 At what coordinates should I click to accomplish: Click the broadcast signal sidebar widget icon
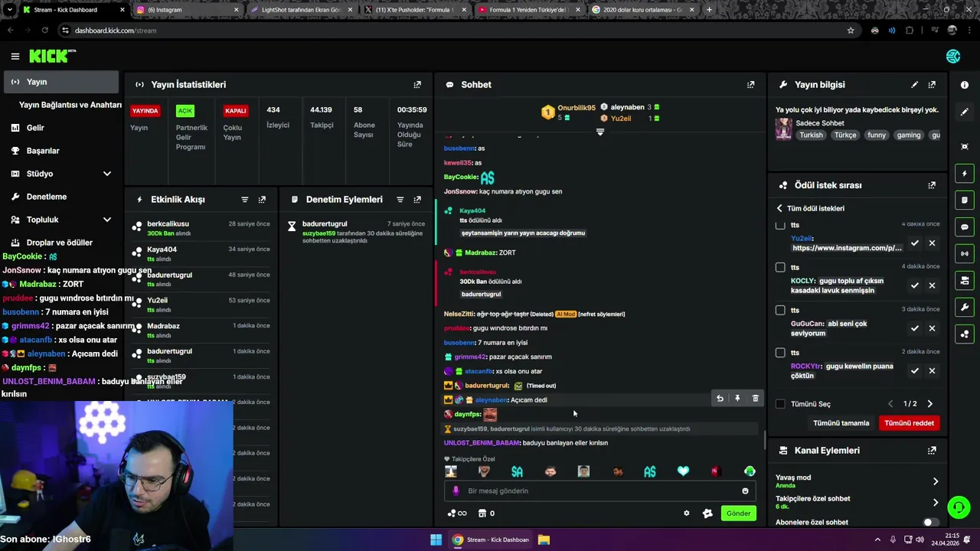965,253
